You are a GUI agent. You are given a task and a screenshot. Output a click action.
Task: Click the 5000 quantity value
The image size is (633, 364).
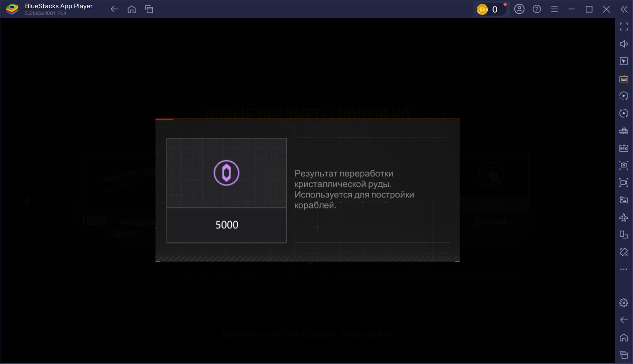click(227, 225)
